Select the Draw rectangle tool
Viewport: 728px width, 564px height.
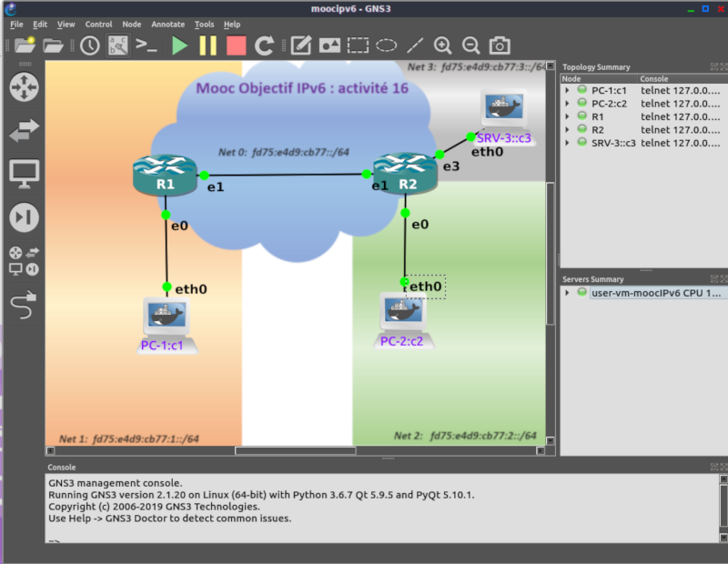[358, 45]
